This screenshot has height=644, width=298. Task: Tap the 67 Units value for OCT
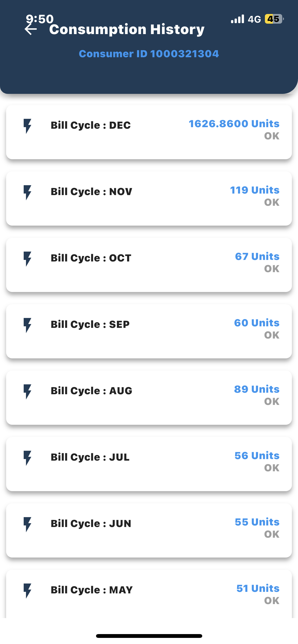point(257,256)
